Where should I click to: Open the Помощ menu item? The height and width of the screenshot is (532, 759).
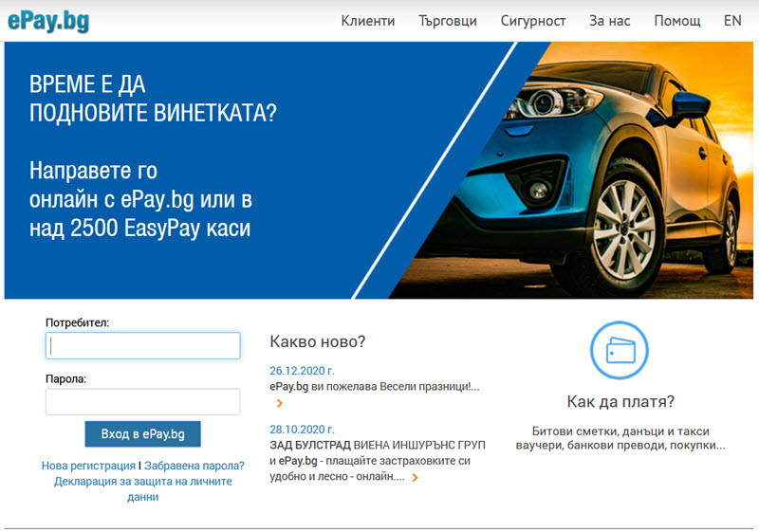(x=677, y=21)
